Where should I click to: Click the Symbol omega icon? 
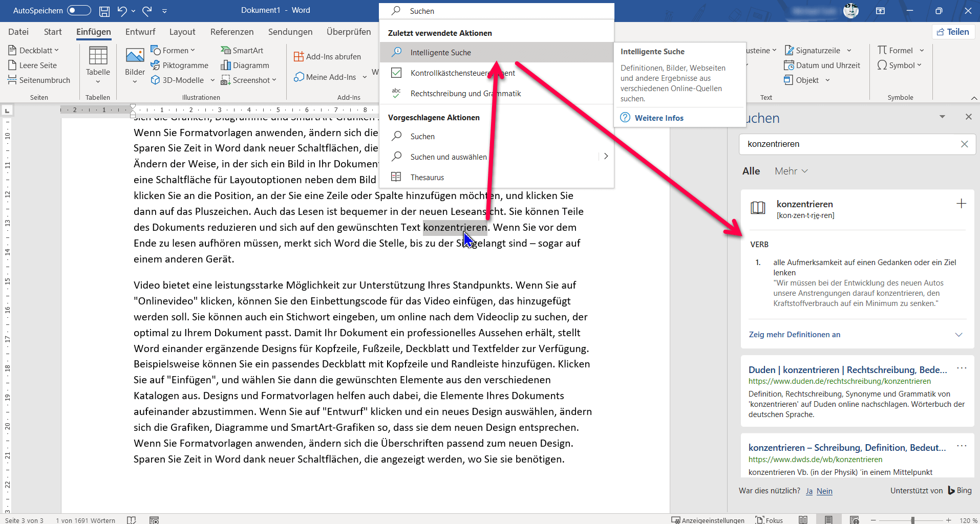coord(882,65)
